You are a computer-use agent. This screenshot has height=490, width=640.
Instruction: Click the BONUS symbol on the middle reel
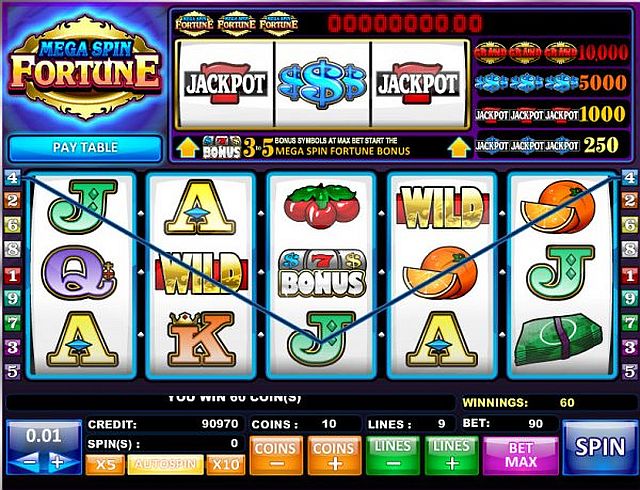[322, 273]
